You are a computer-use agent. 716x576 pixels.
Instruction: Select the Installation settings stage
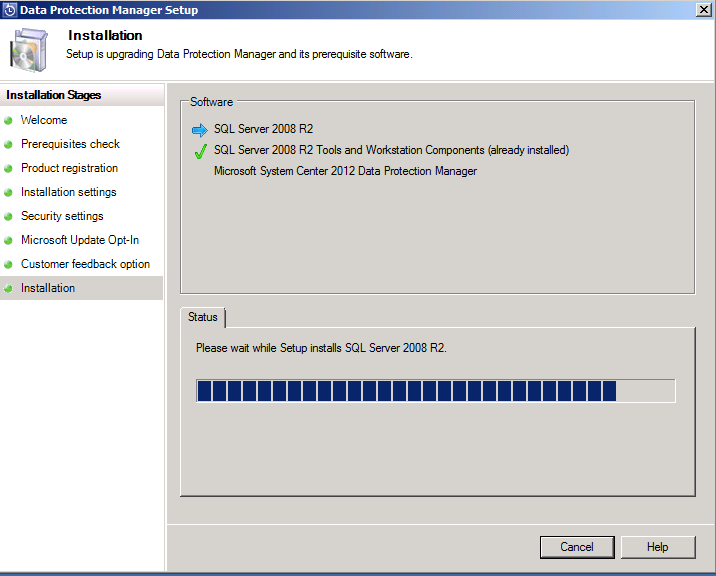(x=68, y=192)
